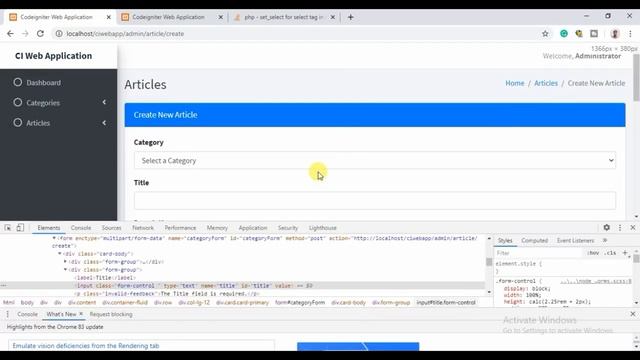This screenshot has height=360, width=640.
Task: Select the label Title node in DOM
Action: pos(105,278)
